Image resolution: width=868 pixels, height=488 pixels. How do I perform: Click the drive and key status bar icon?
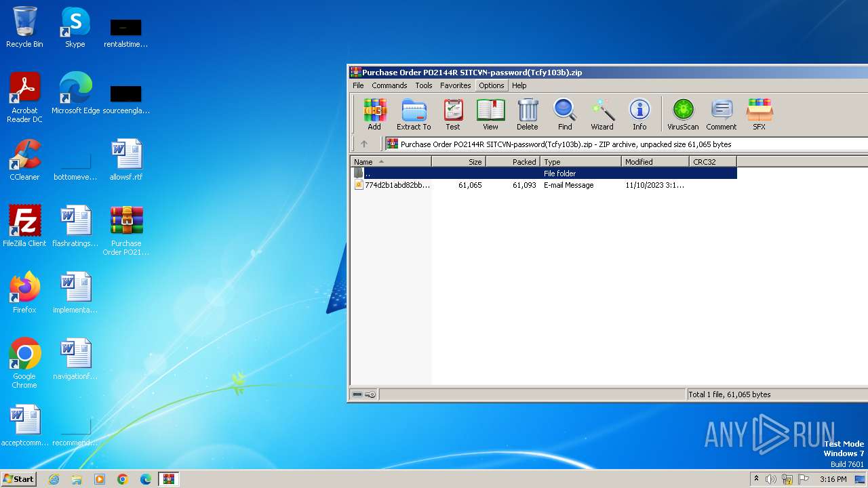[x=364, y=394]
